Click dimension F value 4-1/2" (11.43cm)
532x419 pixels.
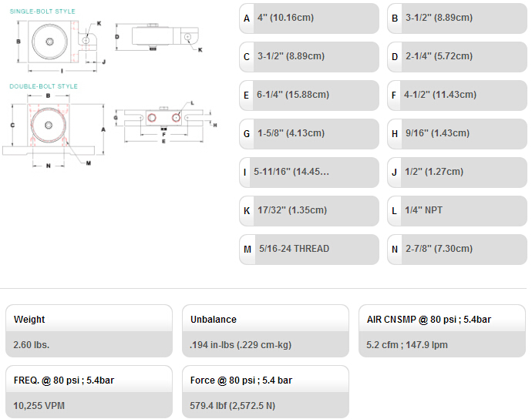440,95
